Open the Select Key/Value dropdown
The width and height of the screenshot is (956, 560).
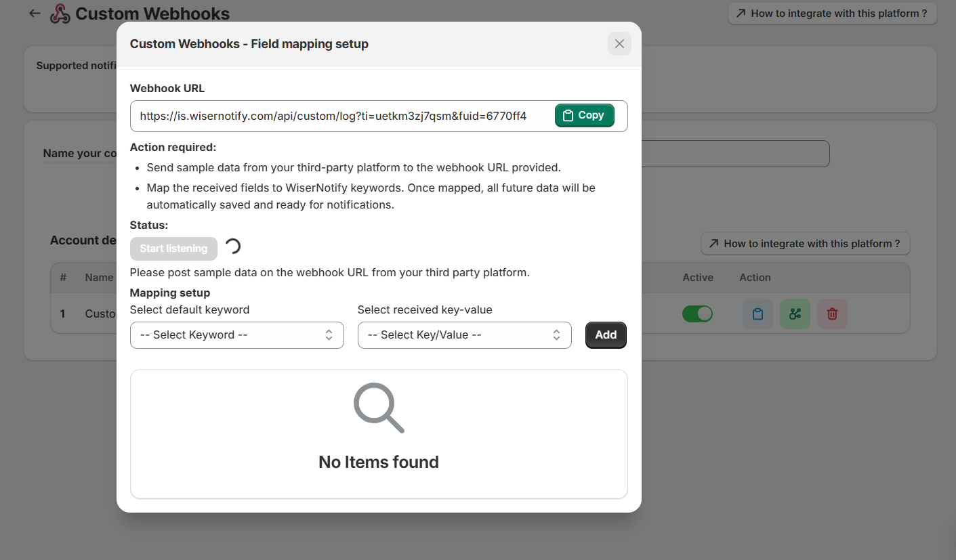[465, 335]
